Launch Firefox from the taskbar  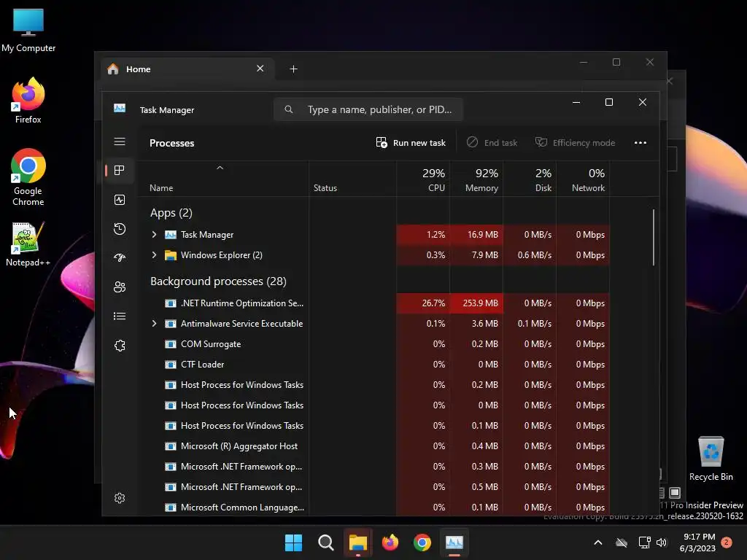(x=390, y=542)
